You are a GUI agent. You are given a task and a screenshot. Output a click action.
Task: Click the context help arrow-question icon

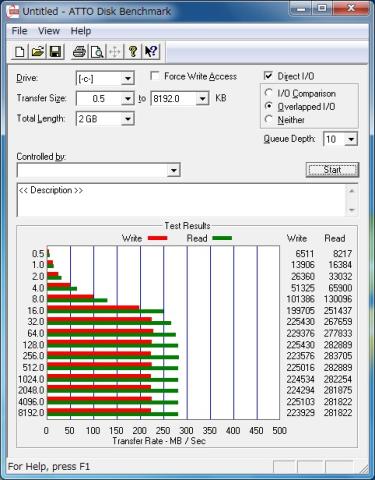(151, 52)
